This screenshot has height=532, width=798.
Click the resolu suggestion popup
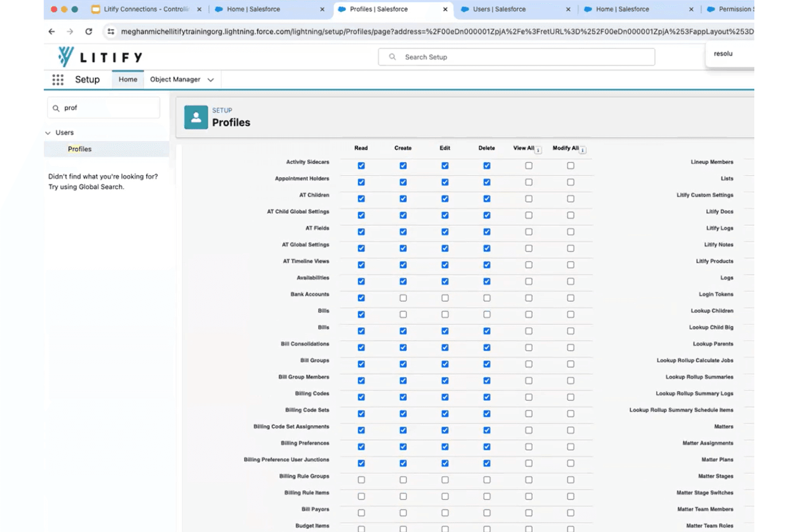click(x=730, y=54)
